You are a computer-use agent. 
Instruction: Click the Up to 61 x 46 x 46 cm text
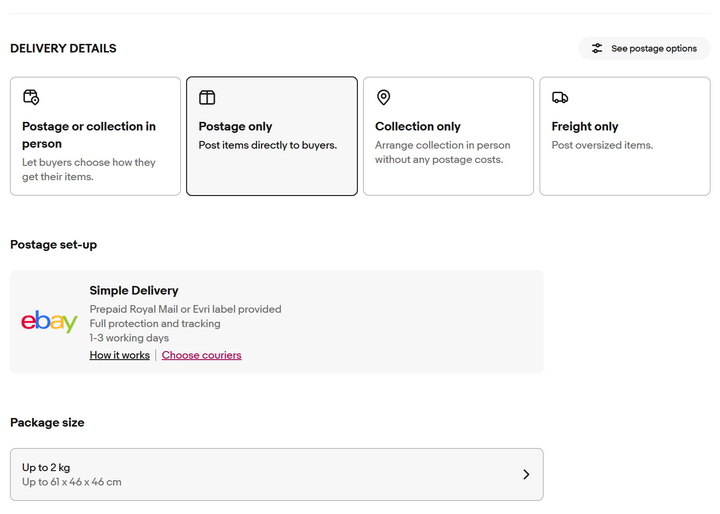72,482
